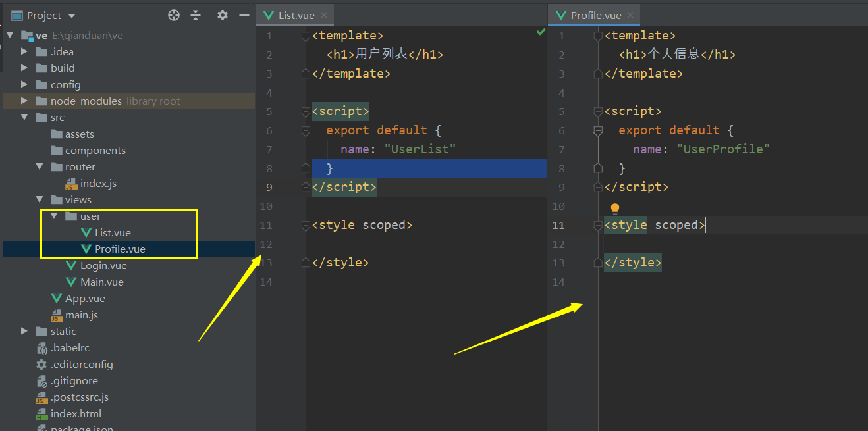Fold the export default block in Profile.vue
The height and width of the screenshot is (431, 868).
598,130
